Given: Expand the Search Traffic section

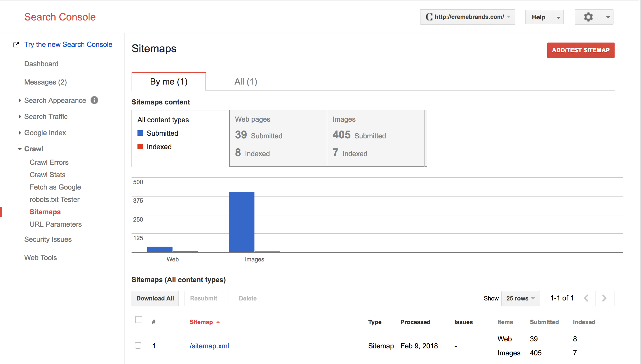Looking at the screenshot, I should (x=46, y=117).
